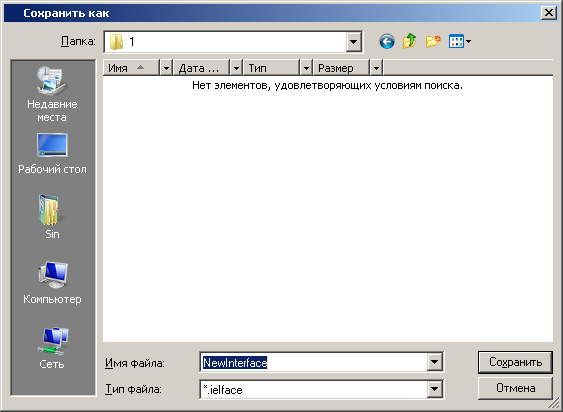Open the view menu icon
The height and width of the screenshot is (412, 563).
[x=460, y=42]
